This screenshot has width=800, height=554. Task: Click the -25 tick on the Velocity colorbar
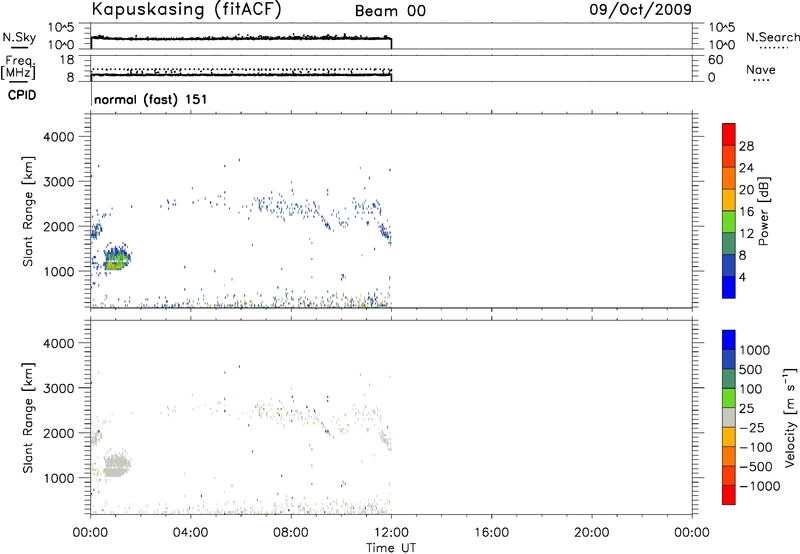(752, 428)
